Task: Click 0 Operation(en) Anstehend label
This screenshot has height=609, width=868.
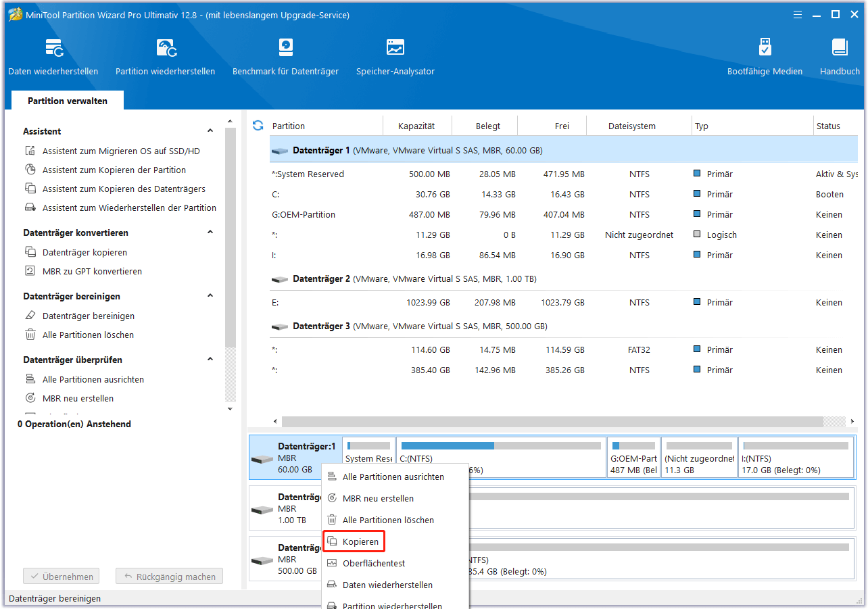Action: 74,424
